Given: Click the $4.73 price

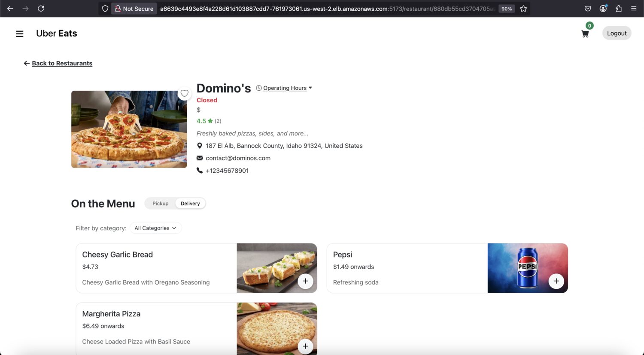Looking at the screenshot, I should pyautogui.click(x=90, y=267).
